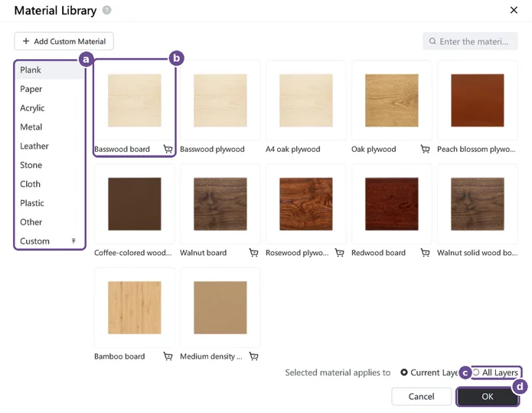Choose the Redwood board thumbnail

point(391,204)
